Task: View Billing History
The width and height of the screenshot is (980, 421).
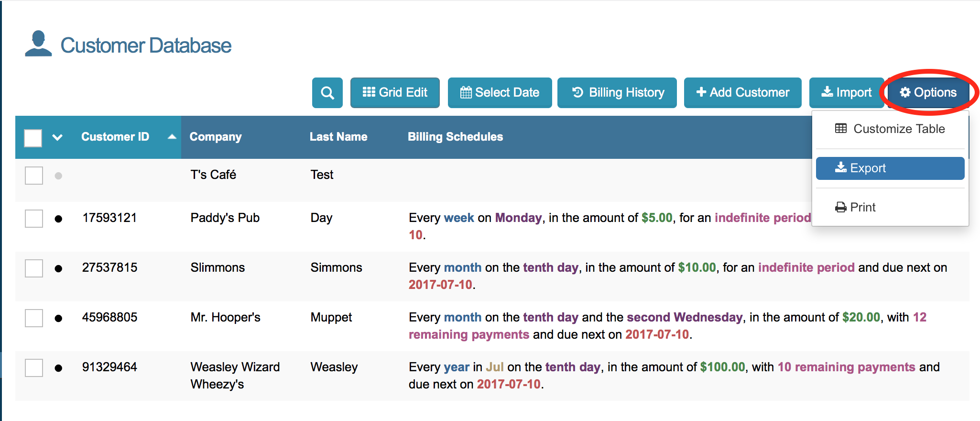Action: pyautogui.click(x=617, y=93)
